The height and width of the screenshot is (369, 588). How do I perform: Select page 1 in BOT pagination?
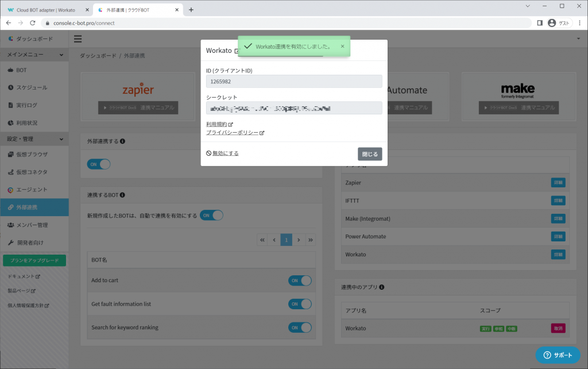286,240
